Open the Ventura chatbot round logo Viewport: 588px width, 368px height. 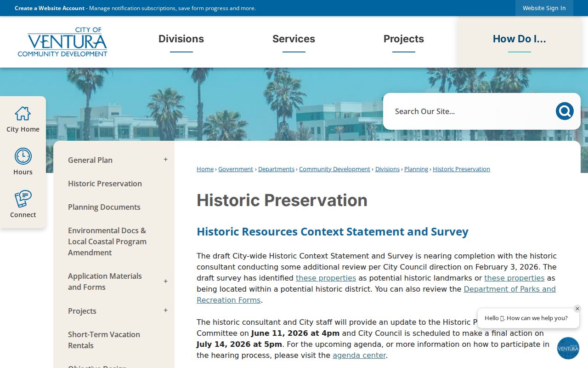pyautogui.click(x=568, y=348)
